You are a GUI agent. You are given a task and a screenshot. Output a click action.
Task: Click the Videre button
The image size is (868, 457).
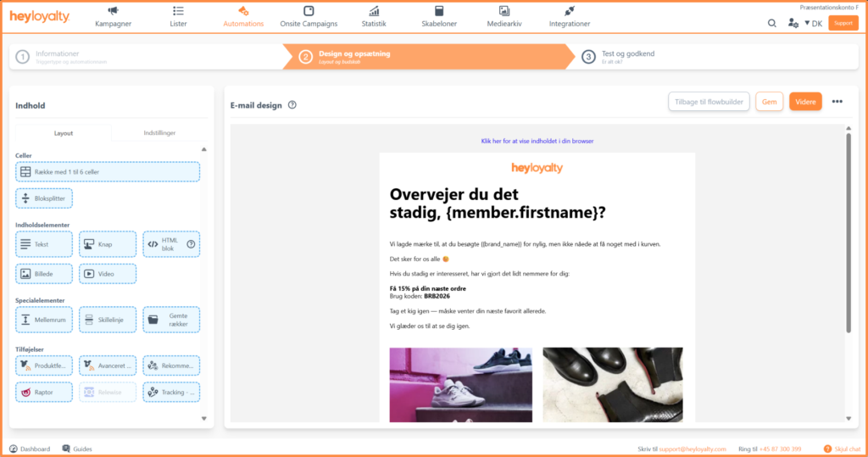805,102
